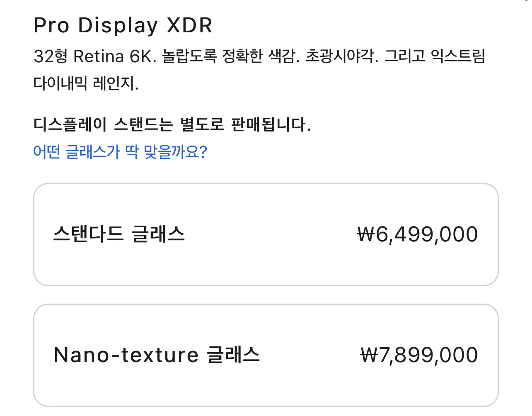Click the word Nano-texture in the second card
This screenshot has height=416, width=532.
point(126,355)
